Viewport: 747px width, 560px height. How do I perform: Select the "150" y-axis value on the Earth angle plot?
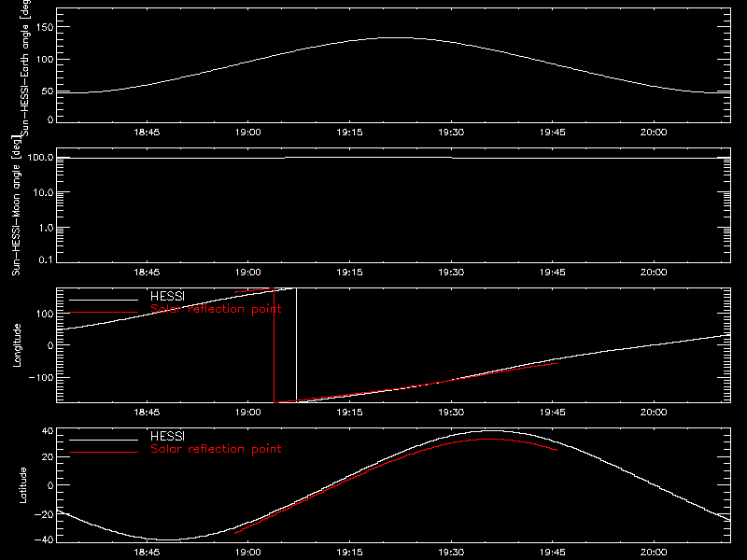tap(45, 27)
